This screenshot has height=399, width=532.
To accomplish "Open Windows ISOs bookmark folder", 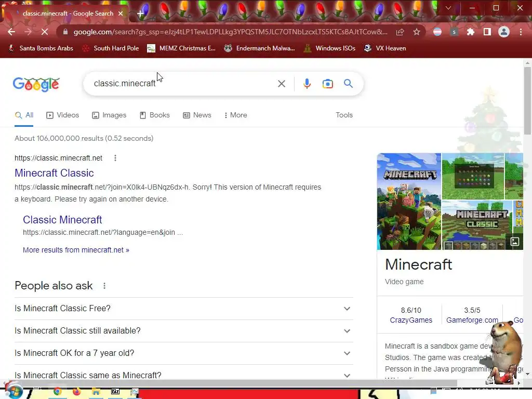I will [x=329, y=48].
